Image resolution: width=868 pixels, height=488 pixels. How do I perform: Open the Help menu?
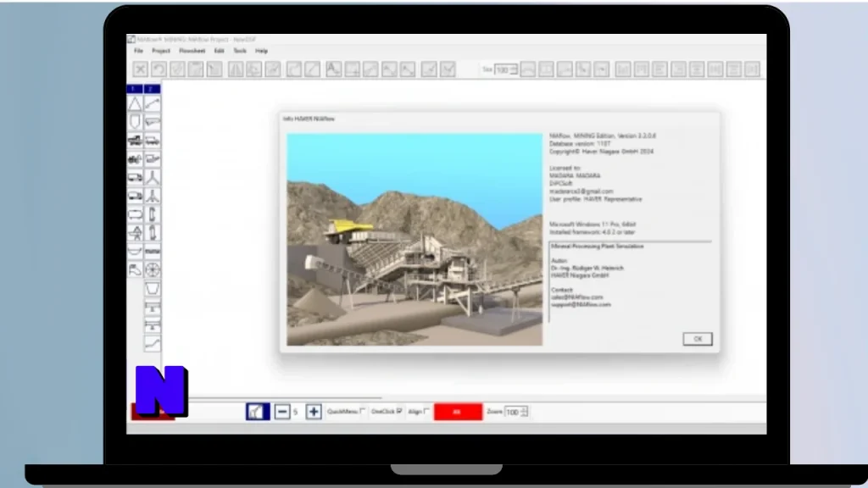tap(261, 51)
